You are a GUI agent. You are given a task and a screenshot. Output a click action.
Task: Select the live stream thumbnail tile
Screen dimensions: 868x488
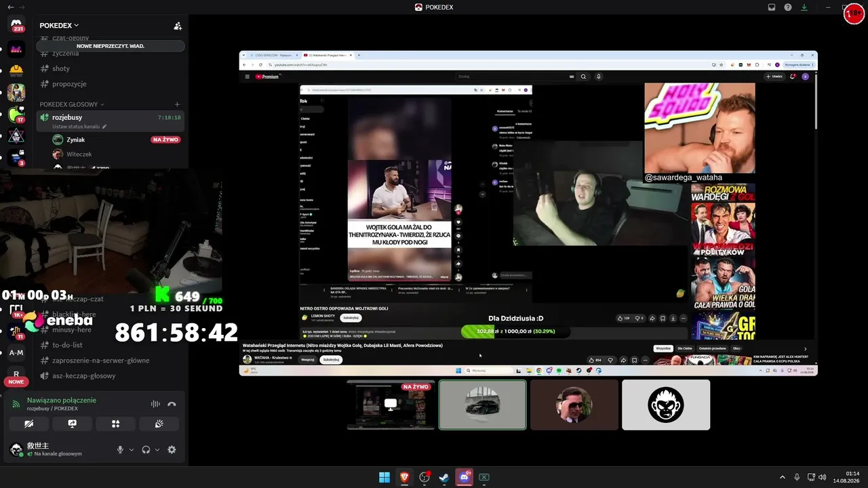(x=391, y=405)
